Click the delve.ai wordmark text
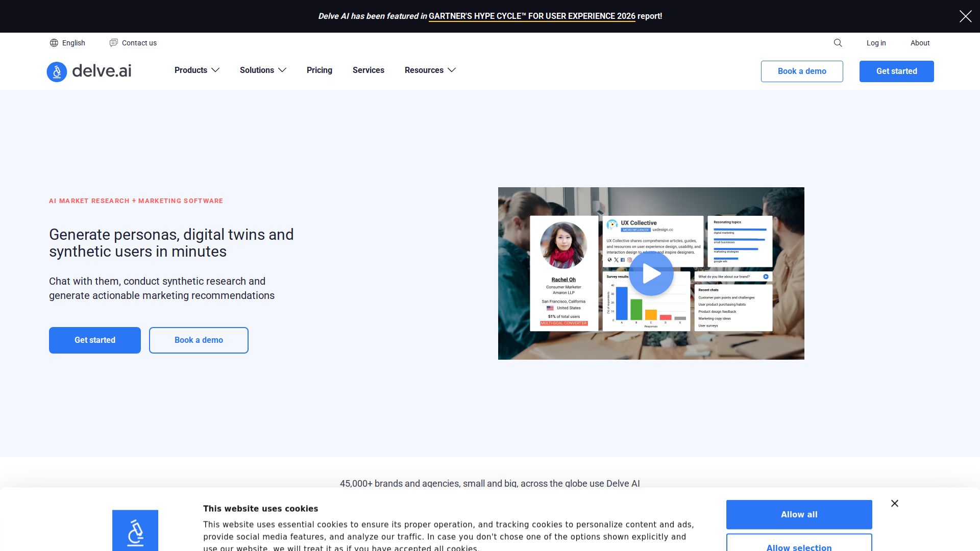This screenshot has height=551, width=980. coord(102,71)
